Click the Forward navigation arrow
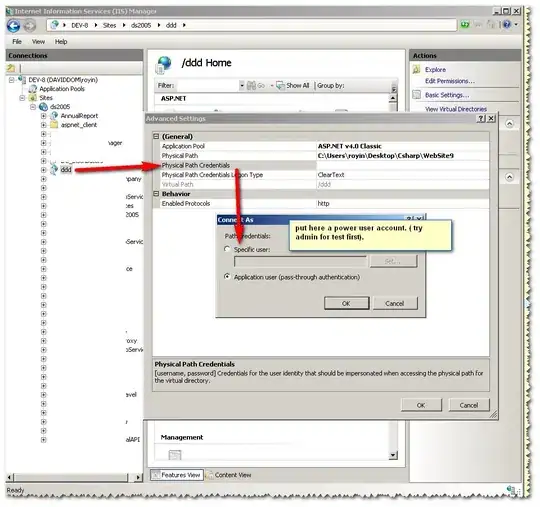The image size is (540, 507). [x=30, y=26]
